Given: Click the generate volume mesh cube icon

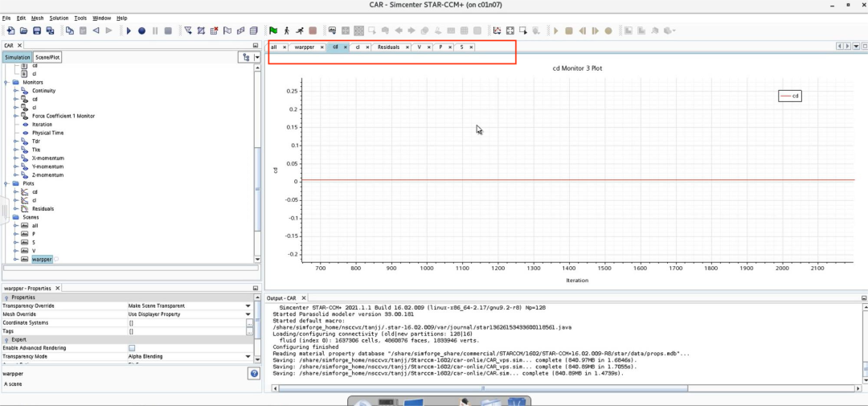Looking at the screenshot, I should (253, 31).
